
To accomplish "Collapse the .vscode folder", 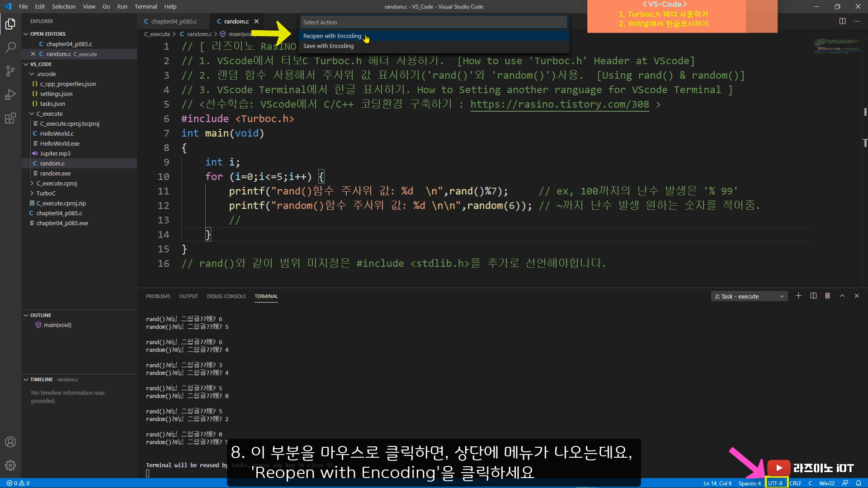I will click(x=46, y=74).
